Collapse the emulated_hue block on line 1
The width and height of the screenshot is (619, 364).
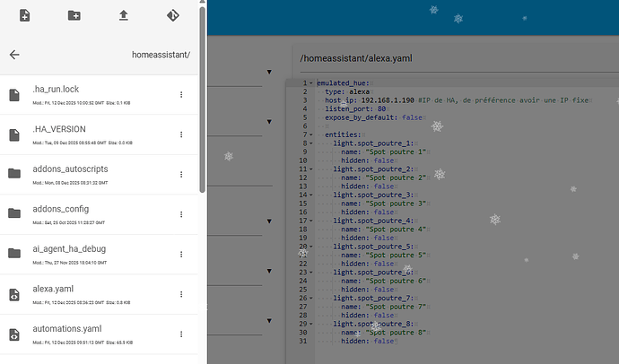311,82
